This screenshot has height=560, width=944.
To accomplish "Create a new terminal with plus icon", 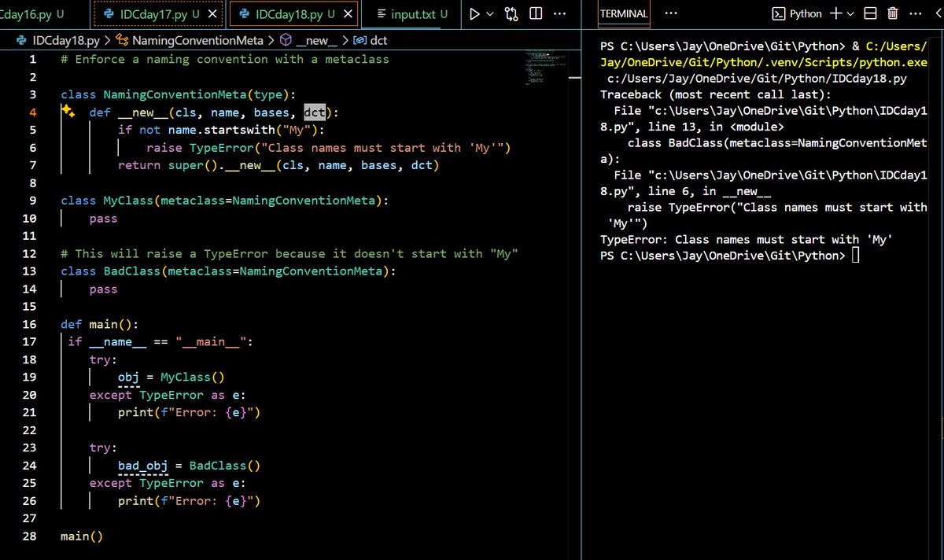I will [835, 13].
